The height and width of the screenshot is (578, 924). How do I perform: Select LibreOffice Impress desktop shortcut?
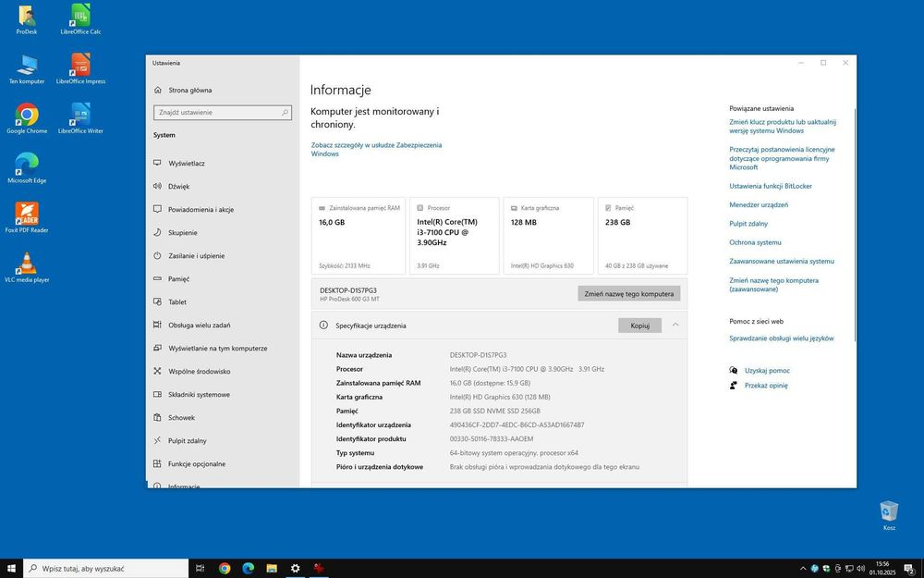click(80, 69)
